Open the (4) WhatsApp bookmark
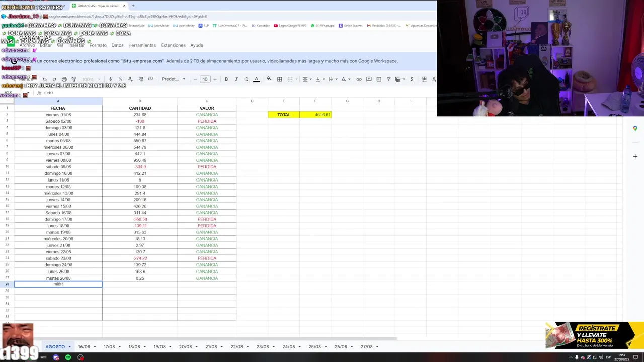 pos(323,26)
